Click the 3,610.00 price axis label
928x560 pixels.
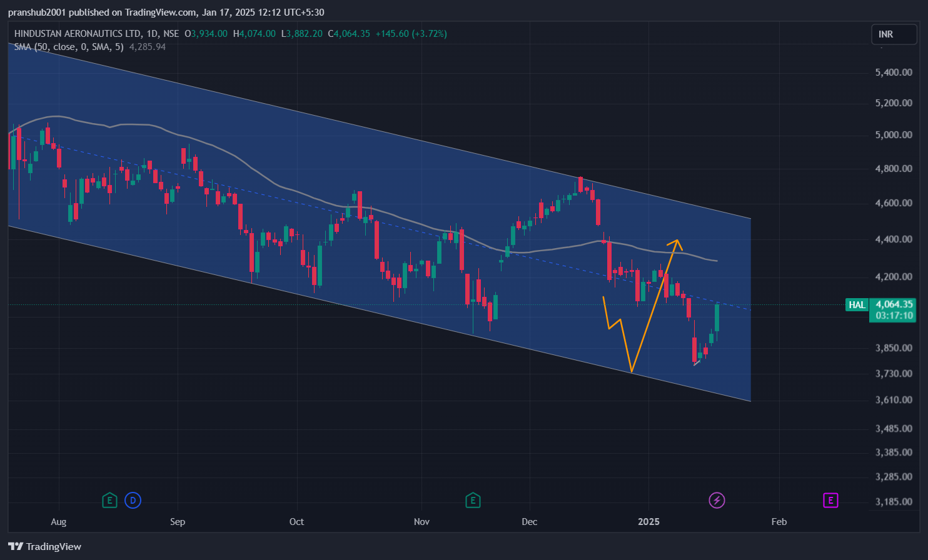pos(894,400)
